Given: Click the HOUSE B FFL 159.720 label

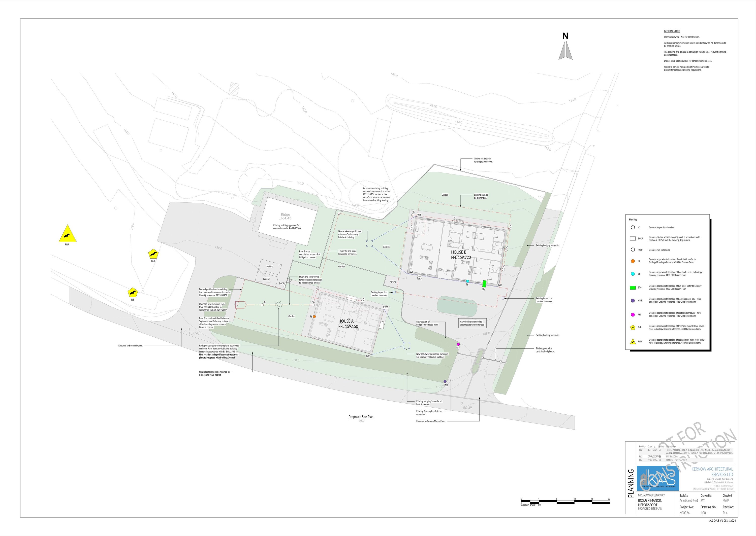Looking at the screenshot, I should pos(461,255).
